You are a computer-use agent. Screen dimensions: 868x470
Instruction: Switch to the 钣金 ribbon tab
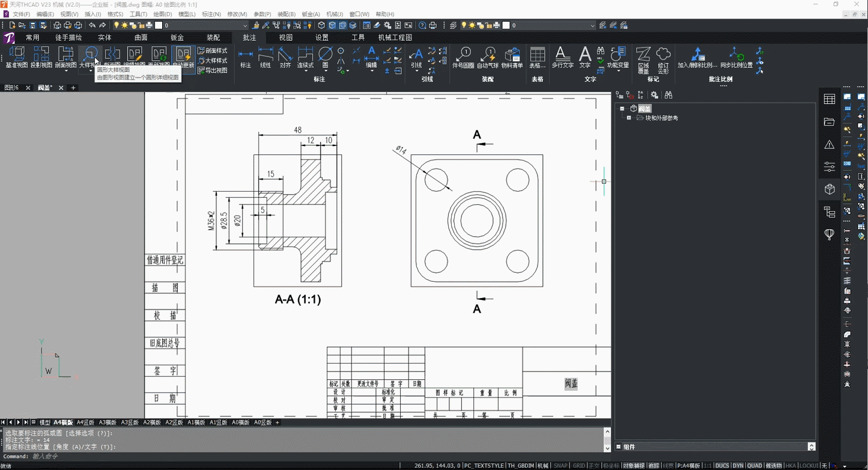[177, 37]
